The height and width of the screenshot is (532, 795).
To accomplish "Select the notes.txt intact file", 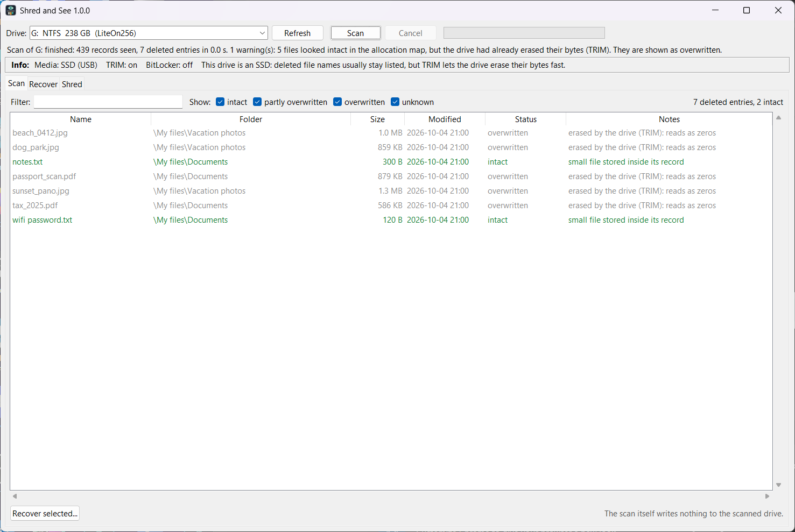I will [391, 162].
